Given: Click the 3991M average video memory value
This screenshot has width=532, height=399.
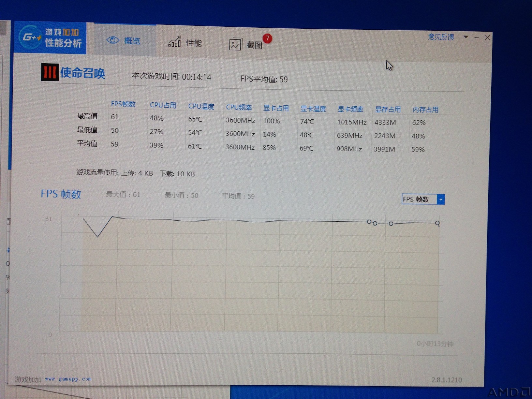Looking at the screenshot, I should pyautogui.click(x=384, y=149).
